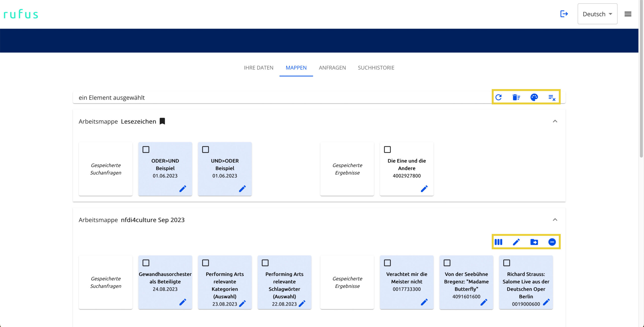This screenshot has width=644, height=327.
Task: Check the UND>ODER Beispiel checkbox
Action: (206, 150)
